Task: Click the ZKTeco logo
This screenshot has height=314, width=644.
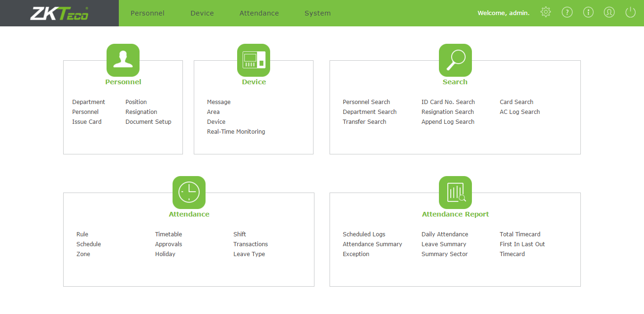Action: 59,13
